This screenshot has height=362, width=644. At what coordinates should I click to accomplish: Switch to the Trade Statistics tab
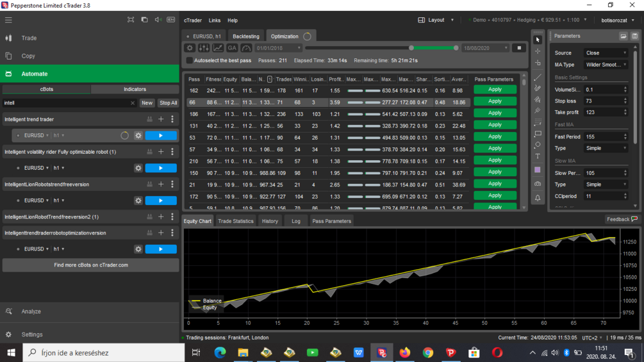236,221
